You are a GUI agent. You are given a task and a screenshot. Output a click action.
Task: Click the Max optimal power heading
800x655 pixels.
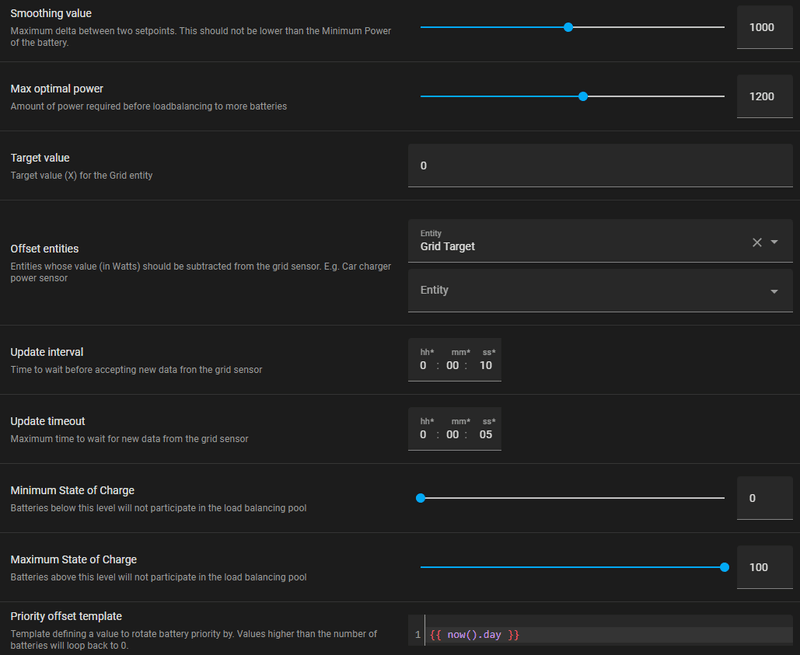pos(57,89)
